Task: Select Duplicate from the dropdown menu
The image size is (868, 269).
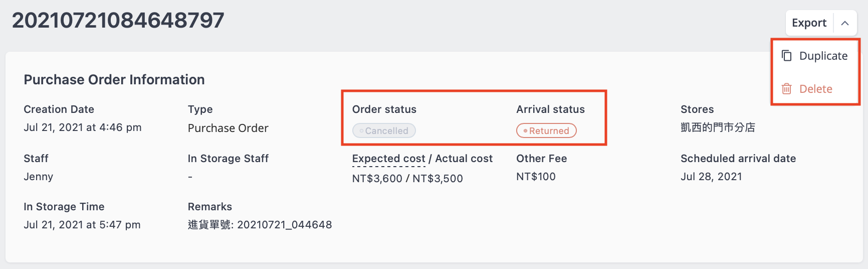Action: click(815, 56)
